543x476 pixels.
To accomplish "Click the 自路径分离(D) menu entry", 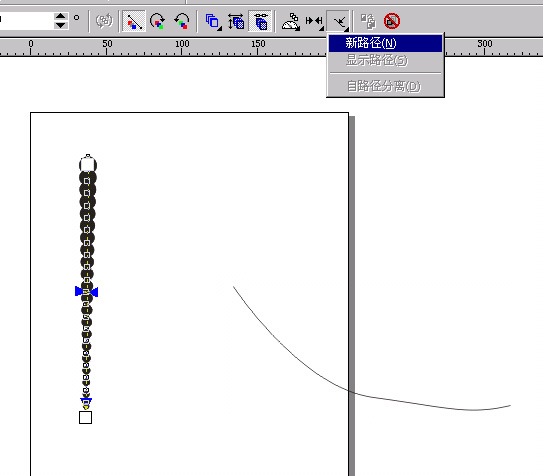I will (385, 86).
